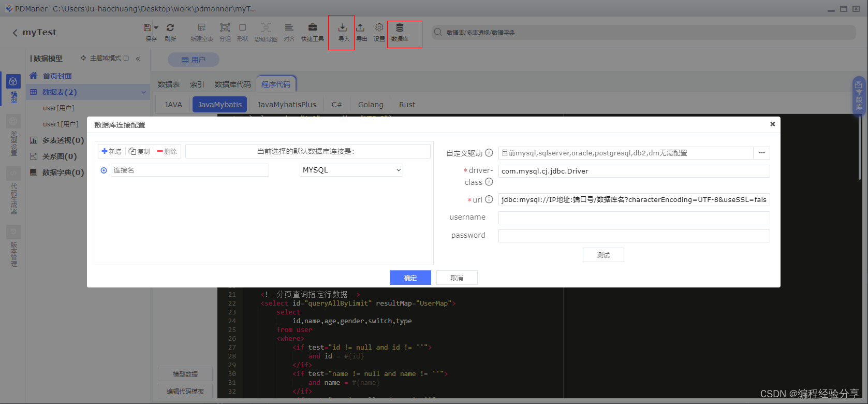Open settings (设置) gear icon
The height and width of the screenshot is (404, 868).
pos(379,28)
